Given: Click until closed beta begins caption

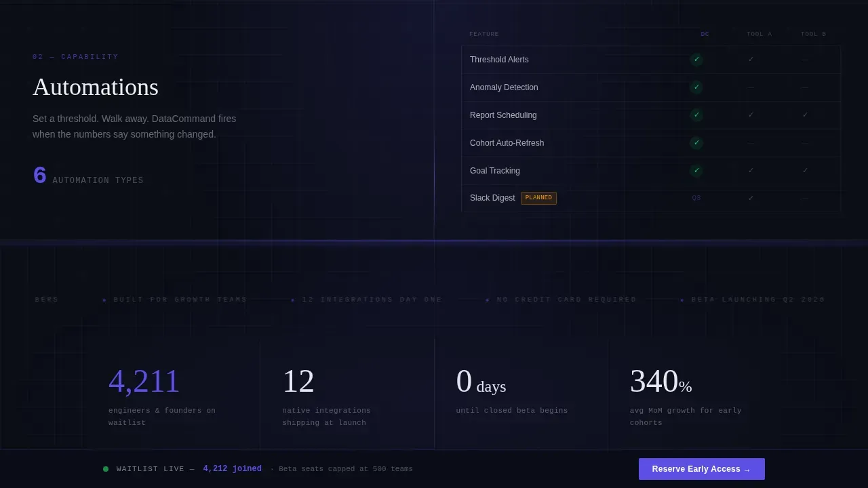Looking at the screenshot, I should click(512, 411).
